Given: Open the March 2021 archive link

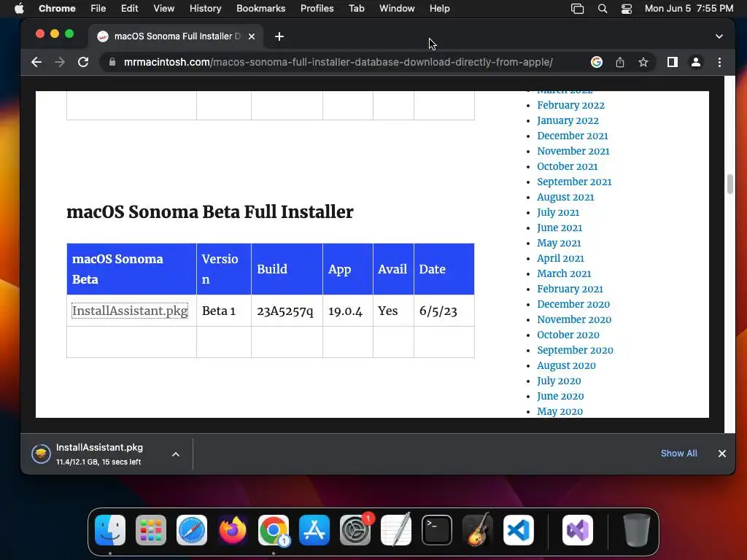Looking at the screenshot, I should coord(564,273).
